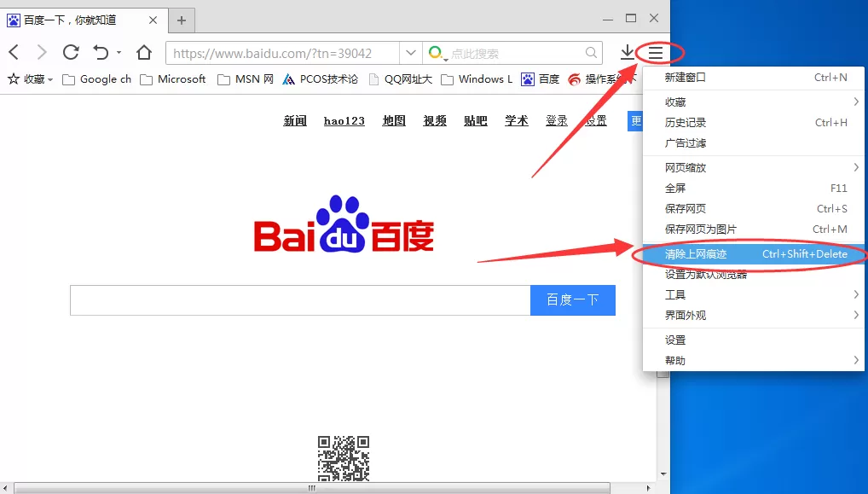Click the 收藏 star icon
Viewport: 868px width, 494px height.
[x=14, y=78]
